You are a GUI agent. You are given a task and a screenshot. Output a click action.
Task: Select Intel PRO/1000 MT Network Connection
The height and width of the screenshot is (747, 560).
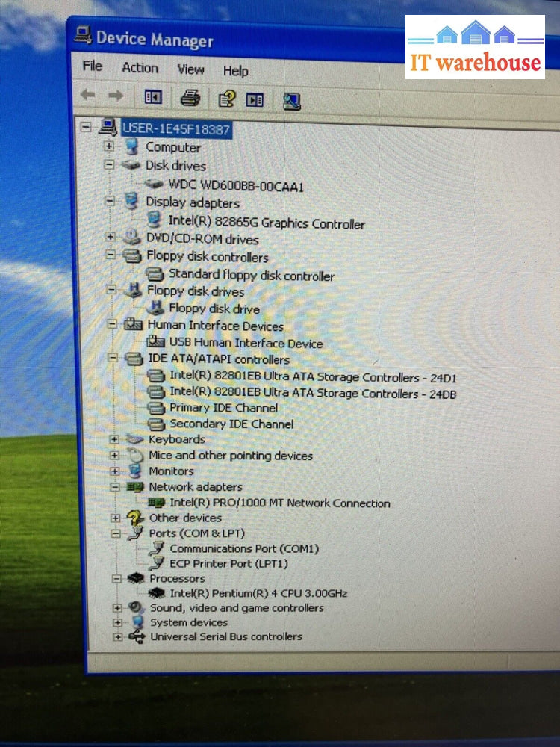(279, 503)
